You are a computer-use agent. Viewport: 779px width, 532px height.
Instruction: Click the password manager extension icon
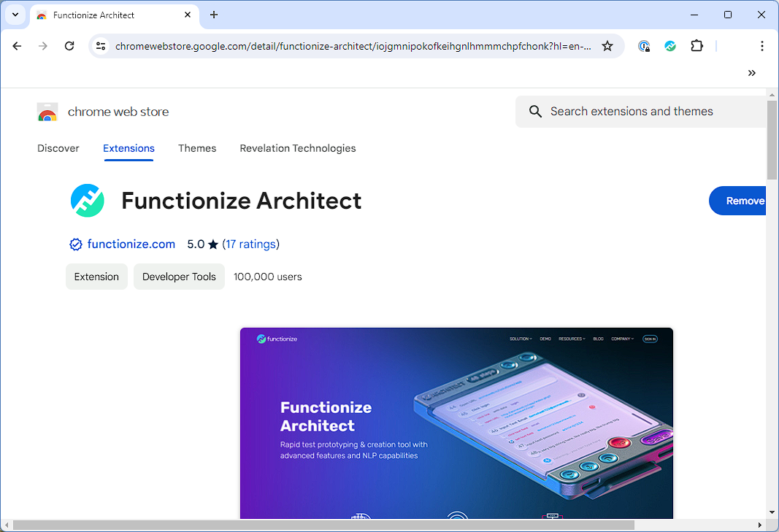[x=643, y=46]
